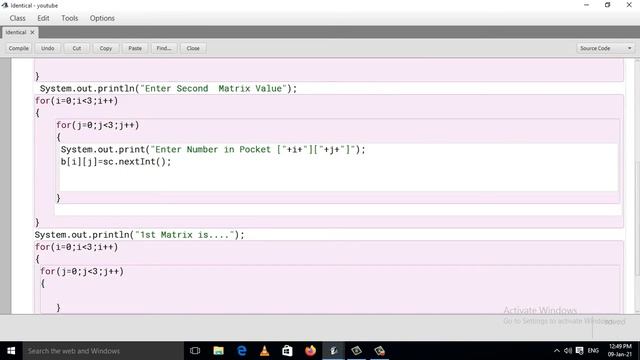
Task: Click the taskbar search box
Action: (x=103, y=351)
